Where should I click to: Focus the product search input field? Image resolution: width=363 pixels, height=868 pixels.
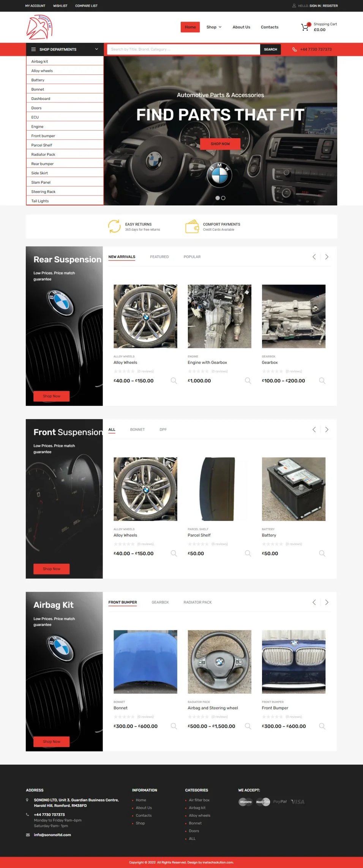(184, 49)
